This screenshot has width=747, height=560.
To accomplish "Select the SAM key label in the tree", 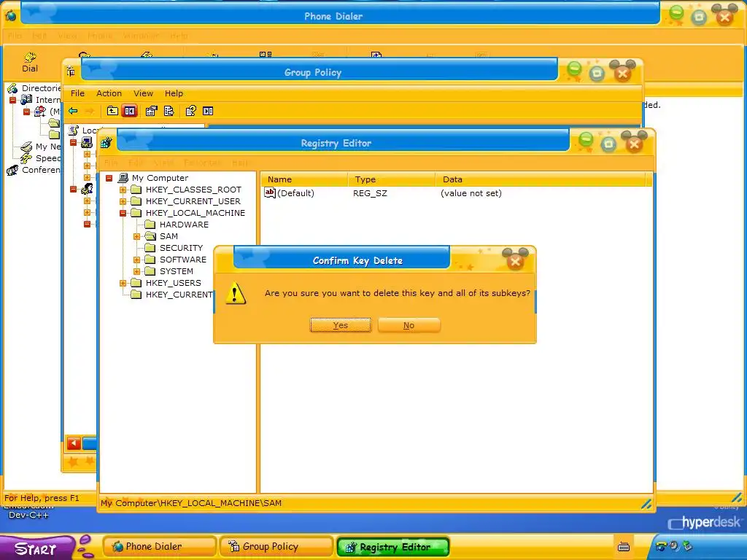I will (169, 236).
